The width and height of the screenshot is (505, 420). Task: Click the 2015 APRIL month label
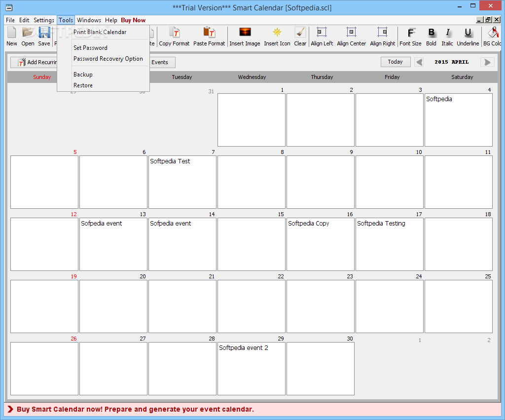[452, 62]
